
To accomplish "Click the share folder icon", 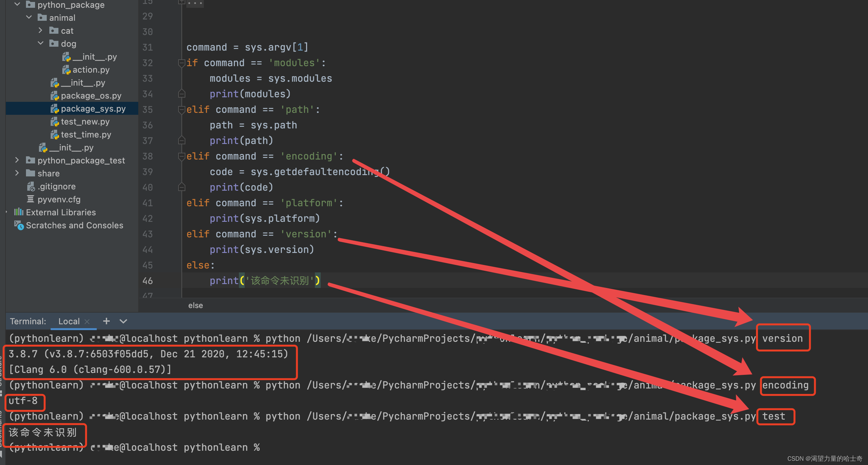I will (x=31, y=173).
